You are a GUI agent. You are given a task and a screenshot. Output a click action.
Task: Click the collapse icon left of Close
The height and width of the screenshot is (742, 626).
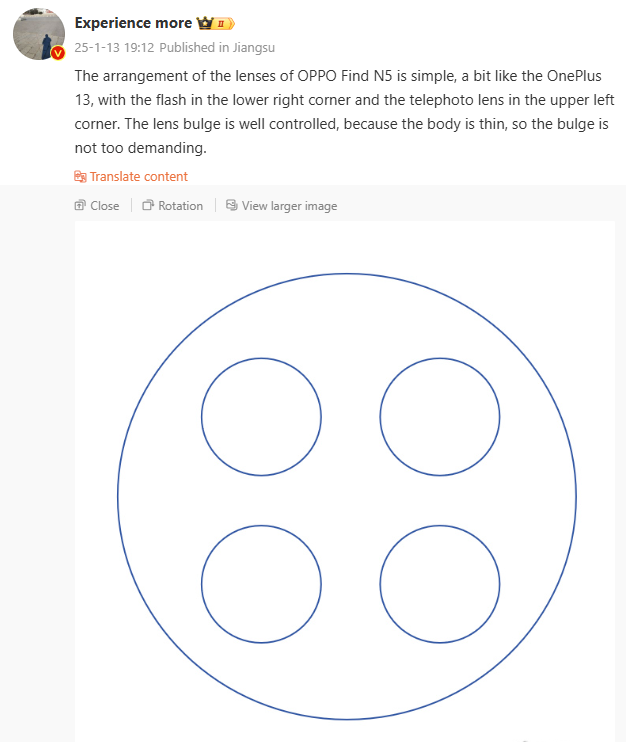tap(81, 206)
